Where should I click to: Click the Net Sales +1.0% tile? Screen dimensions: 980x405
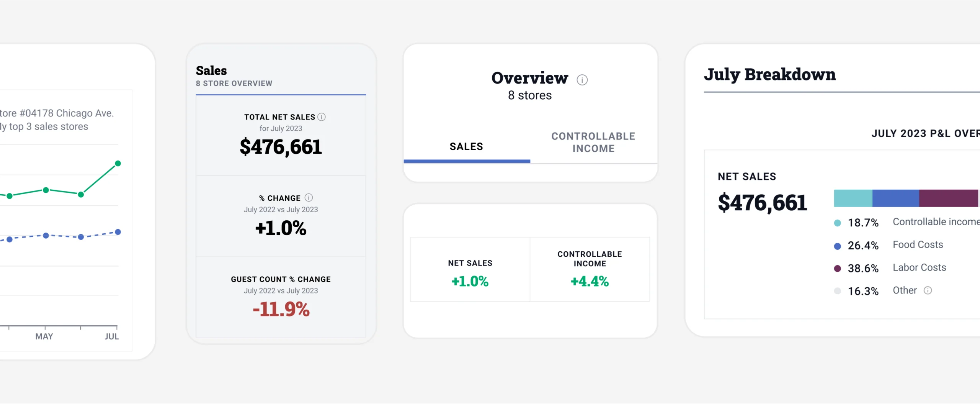pos(470,270)
